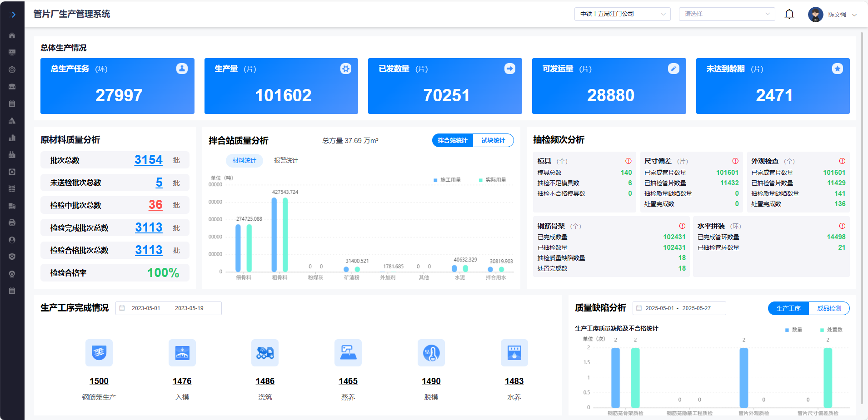Click the 3154 batch total link
The width and height of the screenshot is (868, 420).
pyautogui.click(x=148, y=160)
